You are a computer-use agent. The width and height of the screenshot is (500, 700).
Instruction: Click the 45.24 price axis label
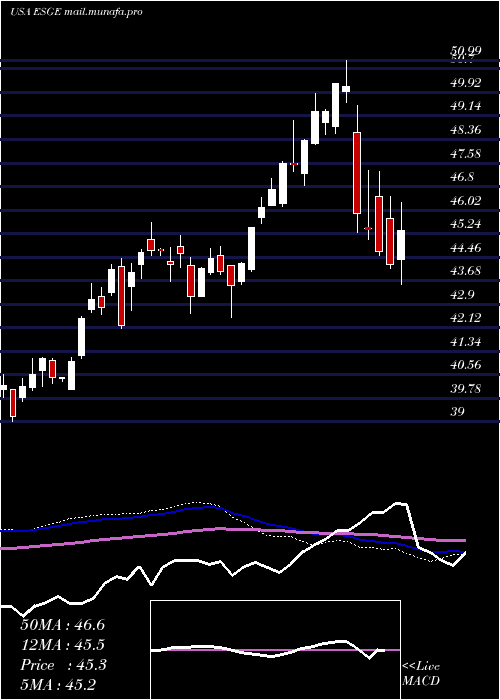point(466,224)
